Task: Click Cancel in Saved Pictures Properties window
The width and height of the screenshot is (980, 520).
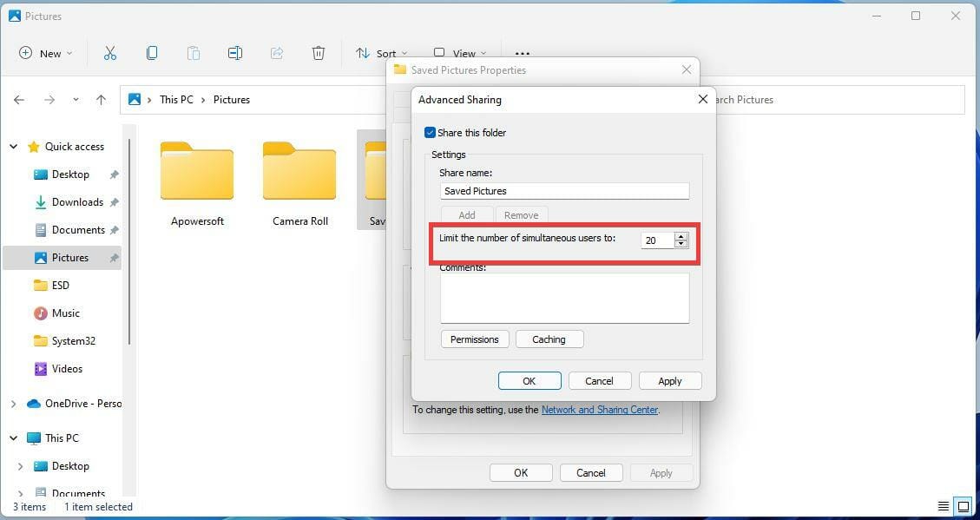Action: 591,472
